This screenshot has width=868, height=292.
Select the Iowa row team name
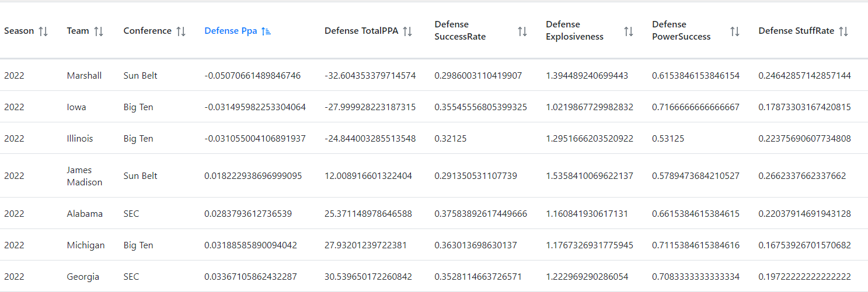click(x=77, y=107)
